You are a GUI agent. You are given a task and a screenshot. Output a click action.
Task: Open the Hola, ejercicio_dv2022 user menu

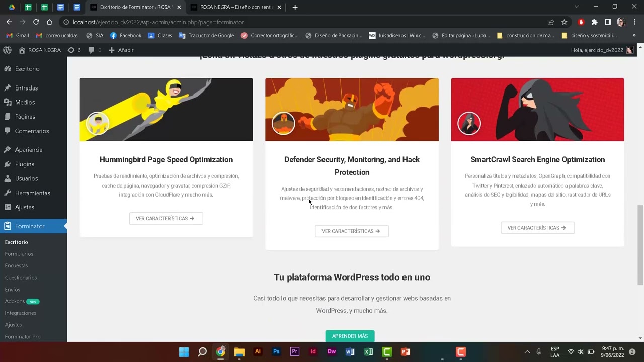pyautogui.click(x=602, y=50)
